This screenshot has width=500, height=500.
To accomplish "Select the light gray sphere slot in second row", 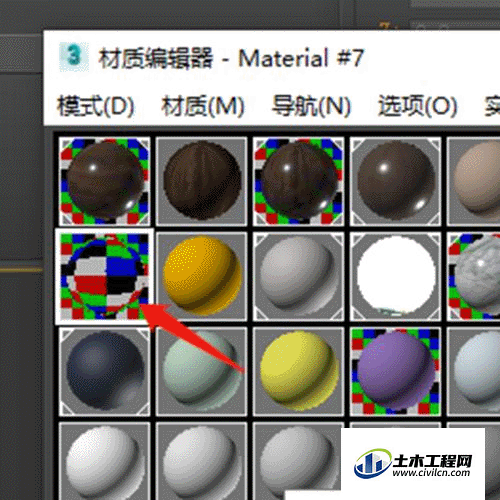I will coord(299,276).
